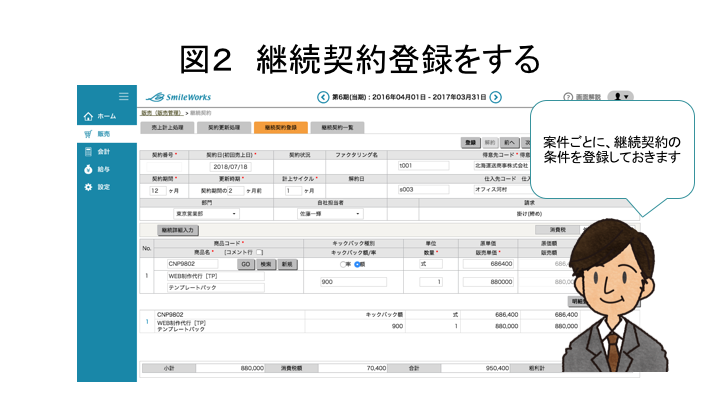The image size is (720, 405).
Task: Click the contract date field 2018/07/18
Action: [231, 167]
